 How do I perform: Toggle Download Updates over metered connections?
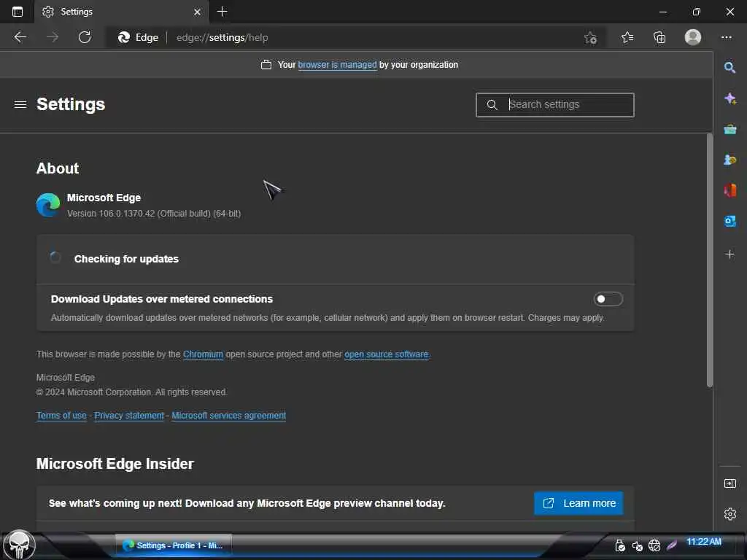click(608, 299)
